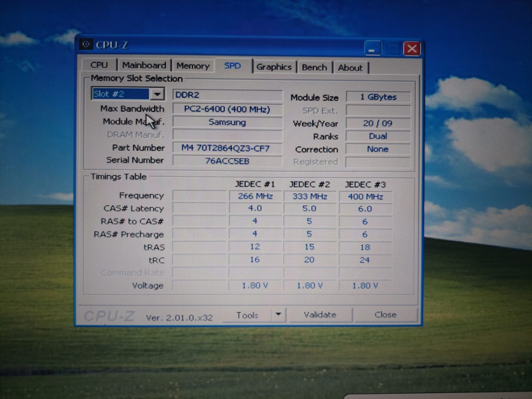Click the 1 GBytes module size value
The image size is (532, 399).
[x=378, y=97]
